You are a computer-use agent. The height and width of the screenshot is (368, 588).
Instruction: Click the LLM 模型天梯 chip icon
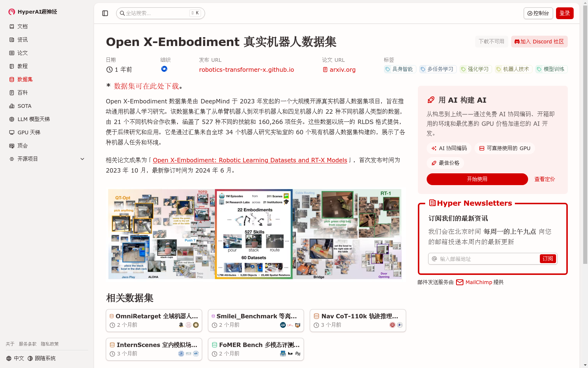click(x=12, y=119)
